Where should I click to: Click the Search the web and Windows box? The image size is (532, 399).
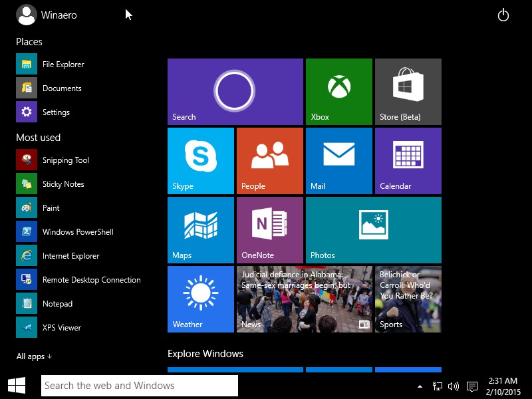(140, 386)
